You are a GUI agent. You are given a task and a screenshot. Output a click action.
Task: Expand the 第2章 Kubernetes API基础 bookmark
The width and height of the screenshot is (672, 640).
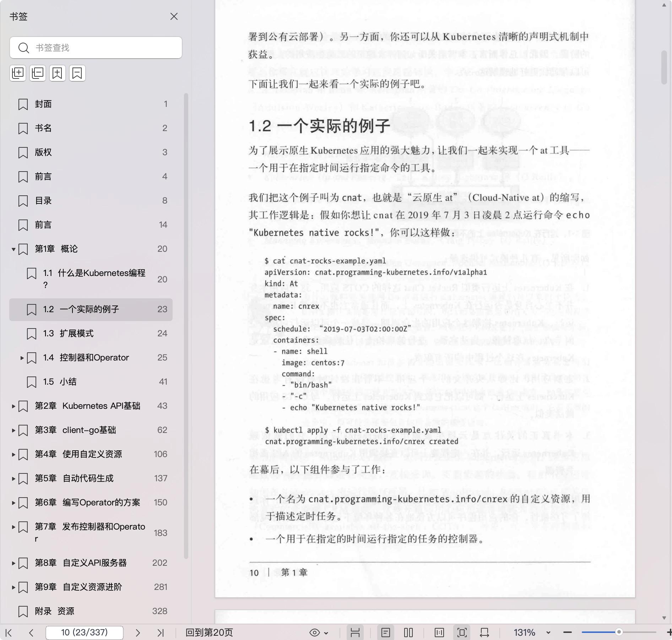point(13,406)
